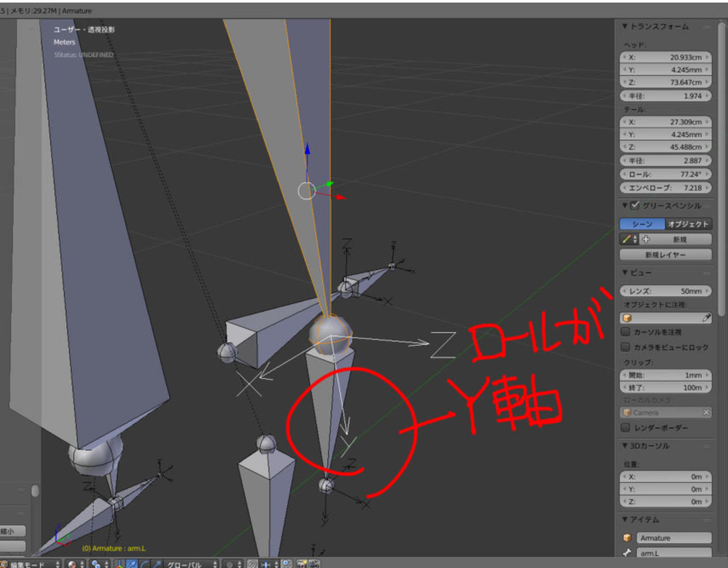Click the blue Z-axis manipulator arrow

307,150
